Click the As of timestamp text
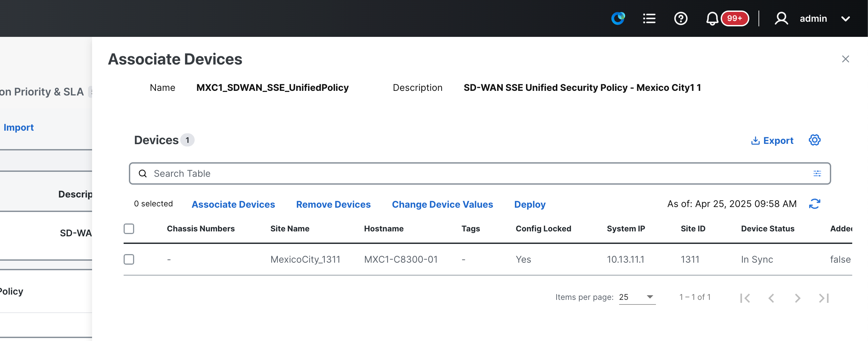 732,203
